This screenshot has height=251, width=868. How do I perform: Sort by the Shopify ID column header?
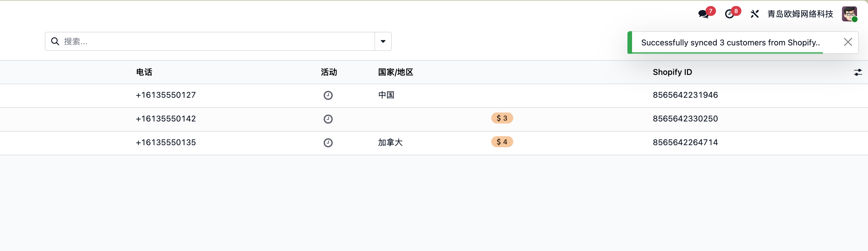pos(672,72)
